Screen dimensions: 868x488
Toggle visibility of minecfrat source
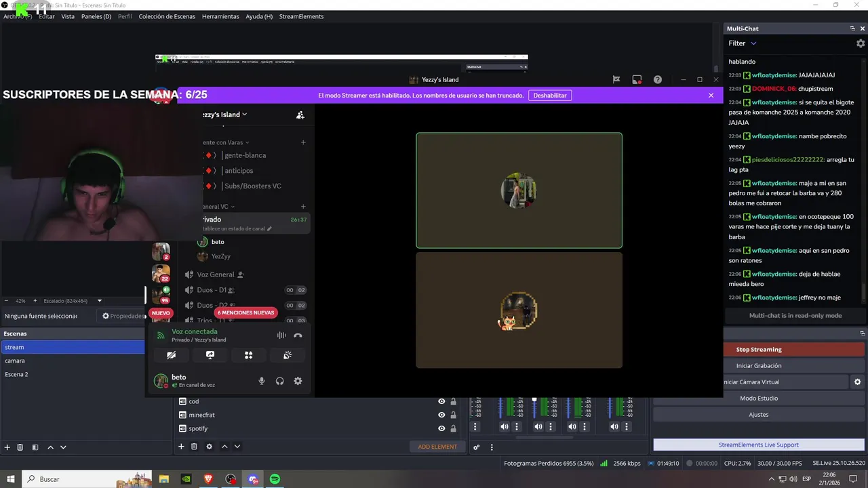pos(441,415)
